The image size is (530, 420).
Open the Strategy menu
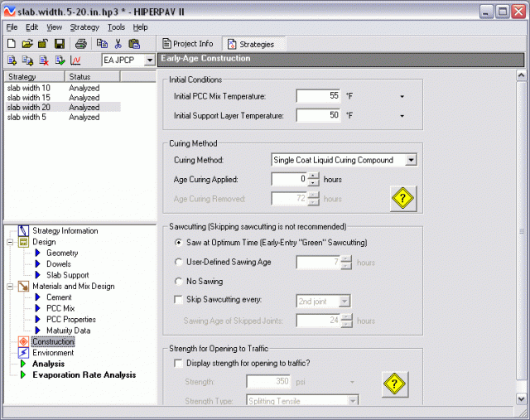click(84, 27)
